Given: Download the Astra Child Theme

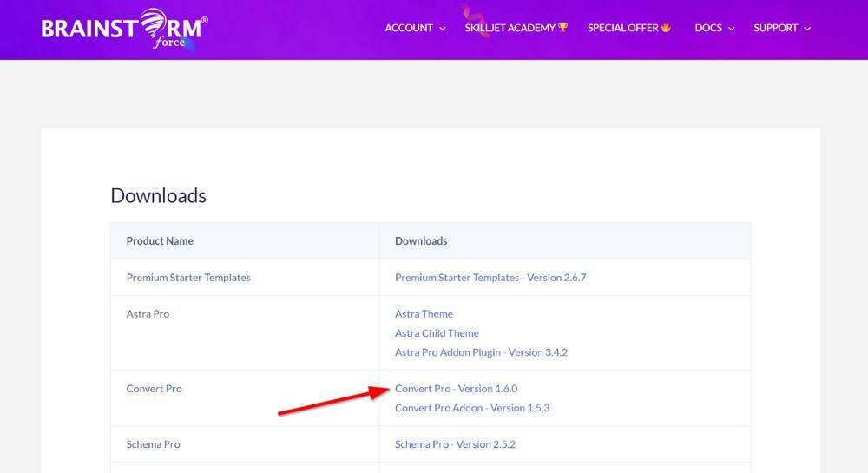Looking at the screenshot, I should 437,333.
